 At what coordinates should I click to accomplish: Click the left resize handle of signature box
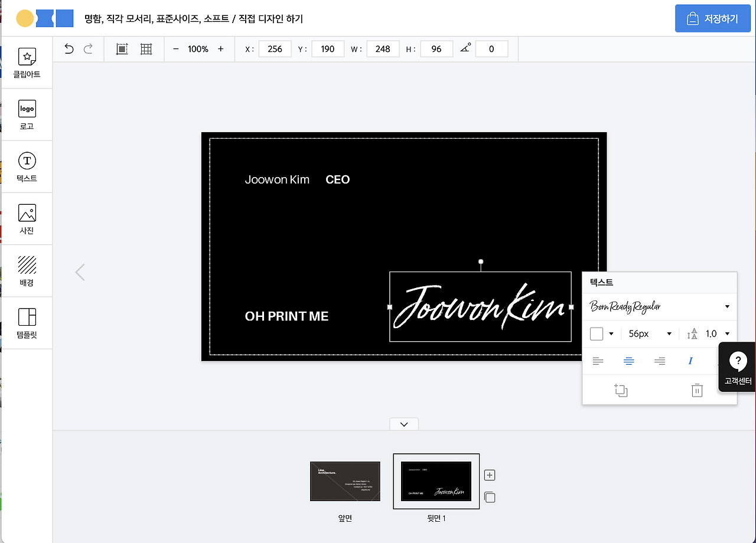390,307
